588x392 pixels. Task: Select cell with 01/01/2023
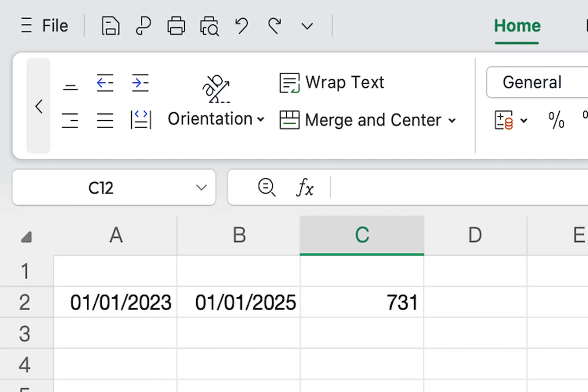[x=115, y=302]
